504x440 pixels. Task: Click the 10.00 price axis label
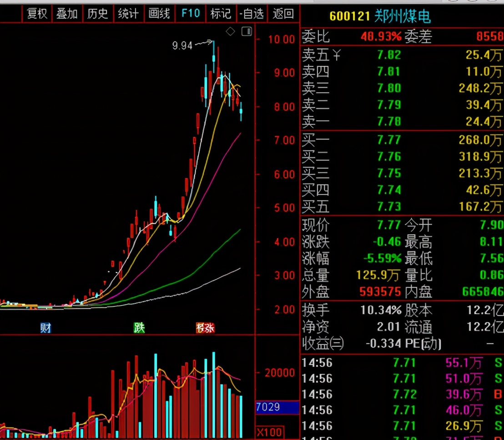pyautogui.click(x=282, y=40)
